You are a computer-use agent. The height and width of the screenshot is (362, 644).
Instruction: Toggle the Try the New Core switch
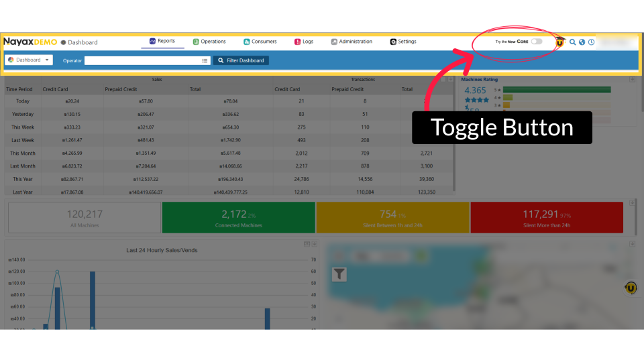[x=536, y=42]
